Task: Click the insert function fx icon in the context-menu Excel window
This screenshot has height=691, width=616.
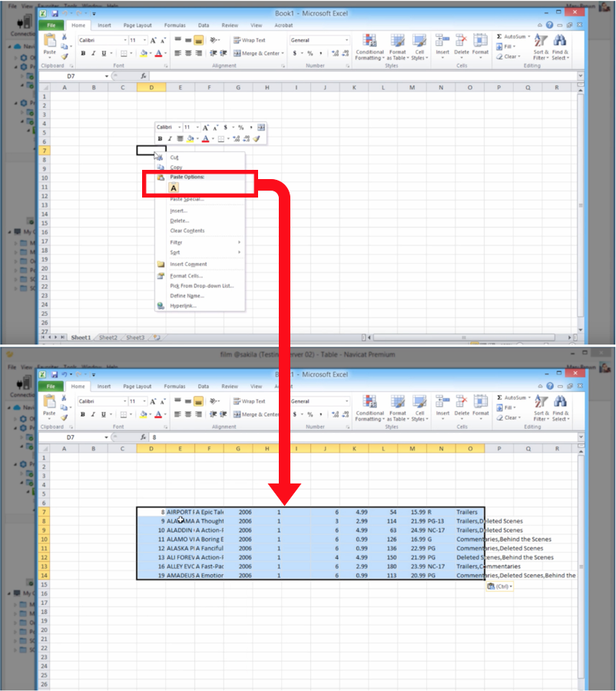Action: click(143, 76)
